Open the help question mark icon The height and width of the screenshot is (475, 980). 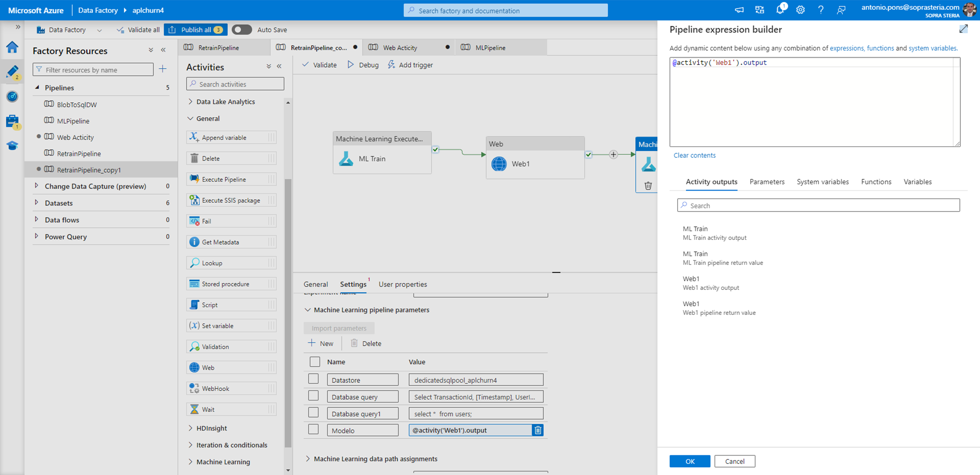click(821, 10)
